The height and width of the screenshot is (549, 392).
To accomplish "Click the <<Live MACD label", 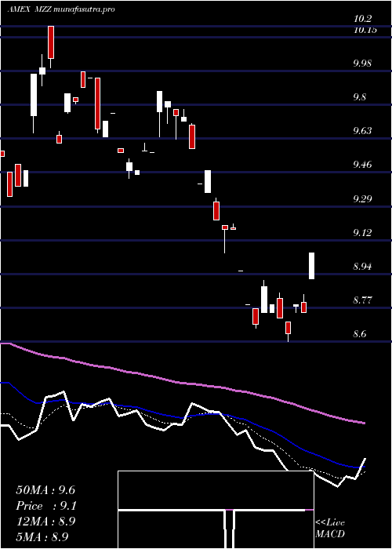I will click(330, 529).
